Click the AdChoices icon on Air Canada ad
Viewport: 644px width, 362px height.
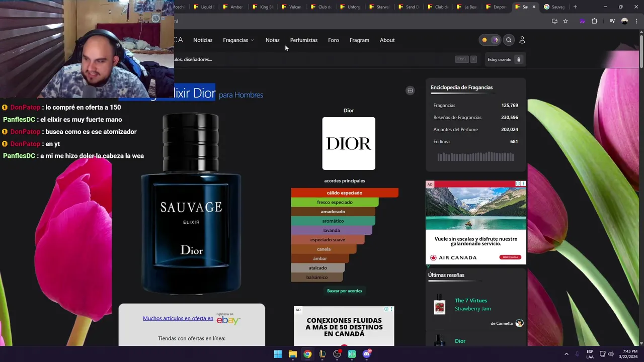click(518, 184)
